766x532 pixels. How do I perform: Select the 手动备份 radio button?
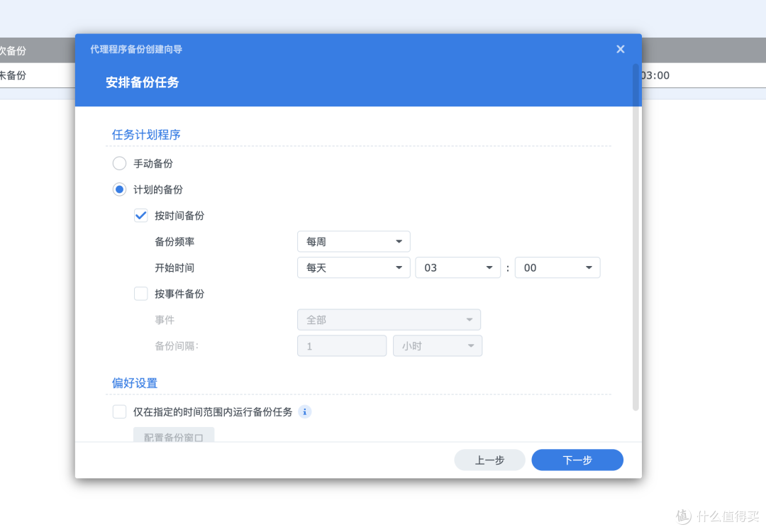pos(119,163)
